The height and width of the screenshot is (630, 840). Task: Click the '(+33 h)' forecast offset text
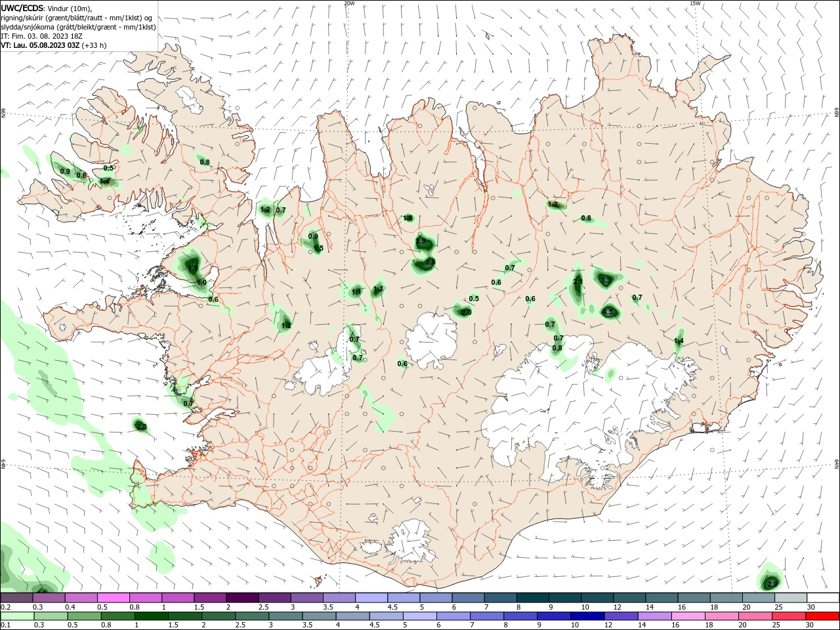94,45
